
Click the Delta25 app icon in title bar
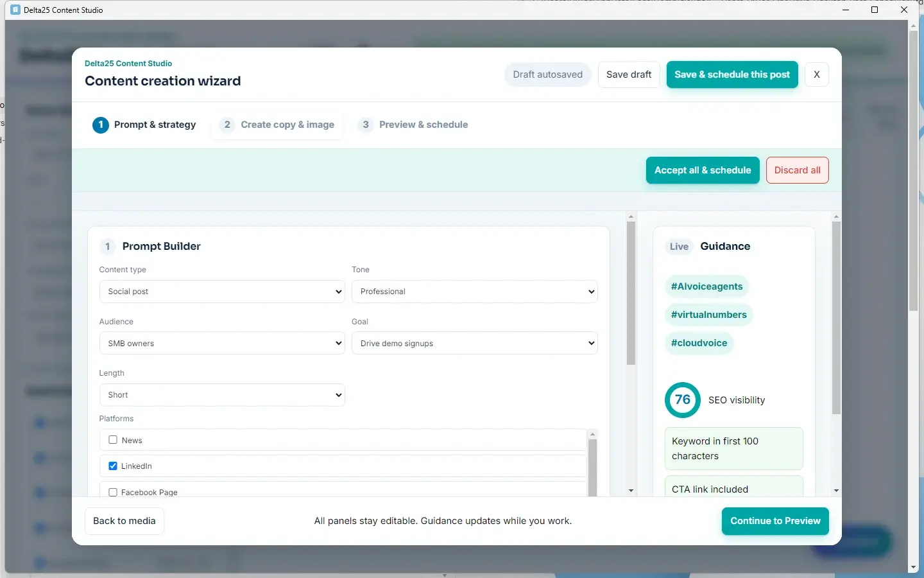[x=15, y=10]
